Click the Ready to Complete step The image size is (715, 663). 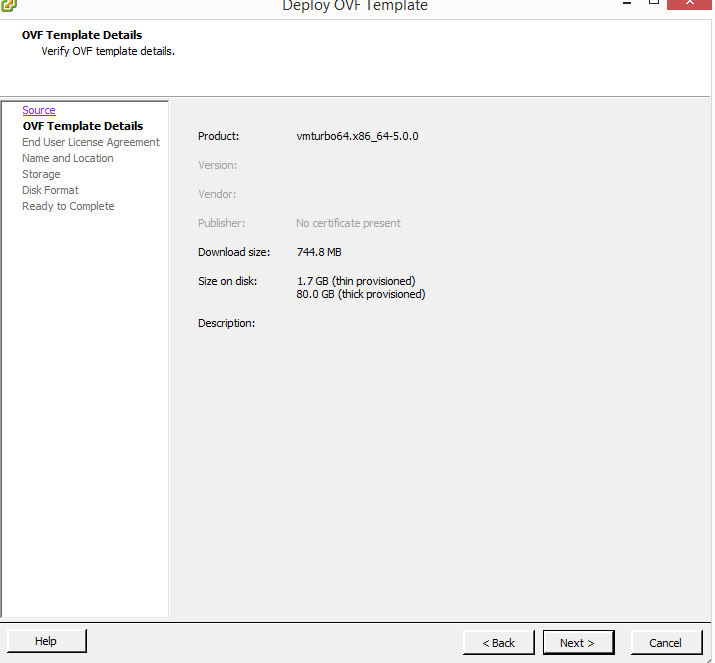pos(68,206)
